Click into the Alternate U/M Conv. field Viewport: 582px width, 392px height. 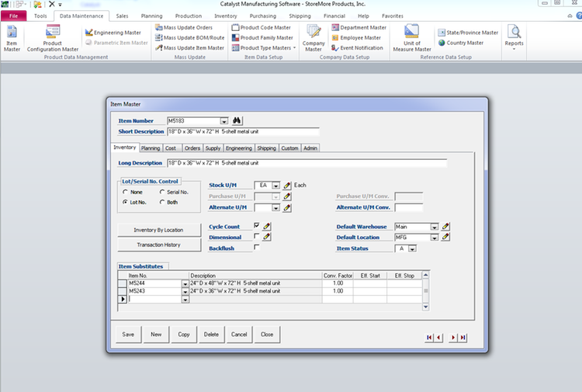[409, 207]
